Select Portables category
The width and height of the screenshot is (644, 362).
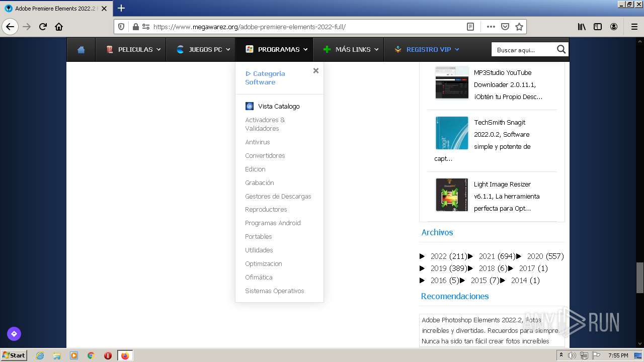click(x=259, y=236)
